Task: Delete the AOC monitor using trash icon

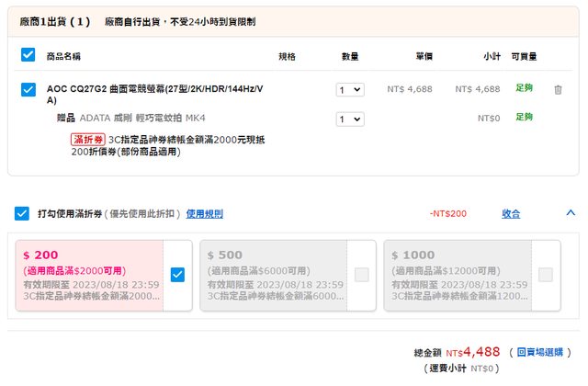Action: (558, 90)
